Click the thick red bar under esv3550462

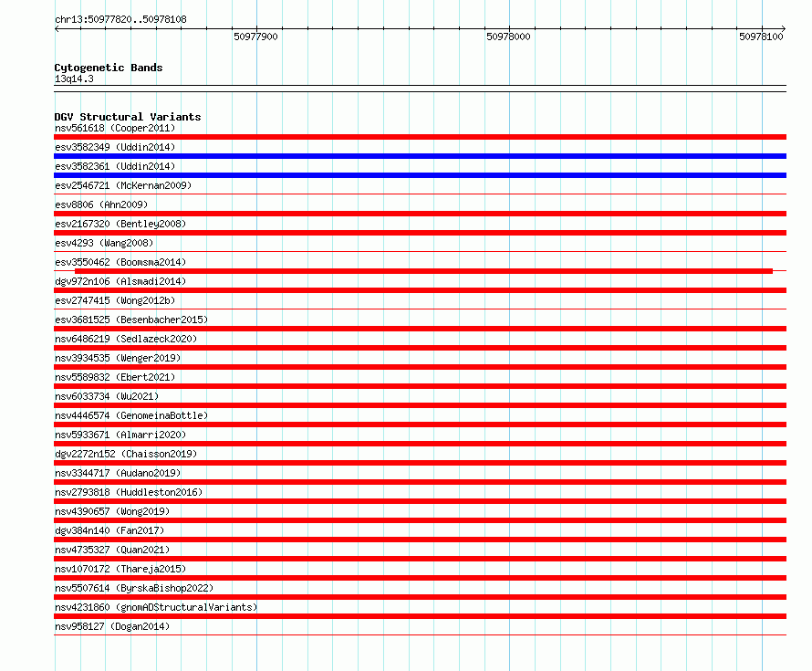click(x=423, y=271)
